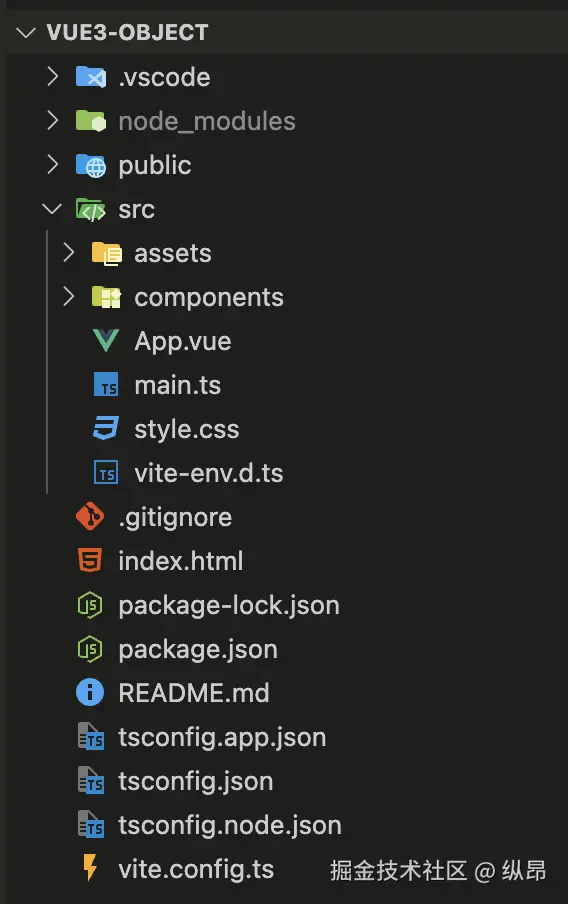Click the tsconfig icon beside tsconfig.app.json

coord(91,736)
